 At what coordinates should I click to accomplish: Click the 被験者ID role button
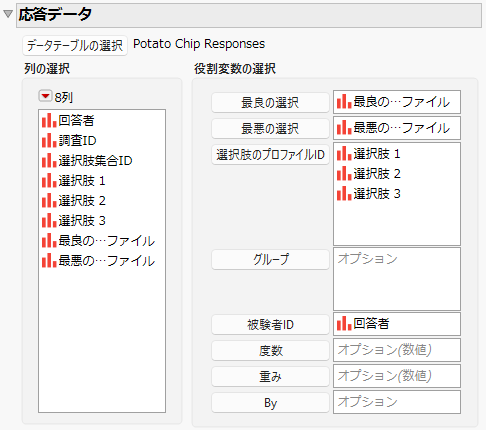[270, 325]
